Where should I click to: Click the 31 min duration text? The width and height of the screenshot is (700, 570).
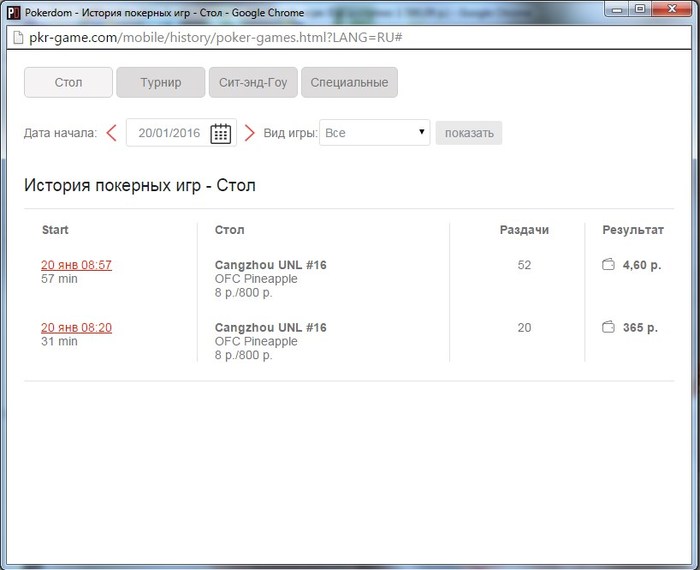(59, 341)
